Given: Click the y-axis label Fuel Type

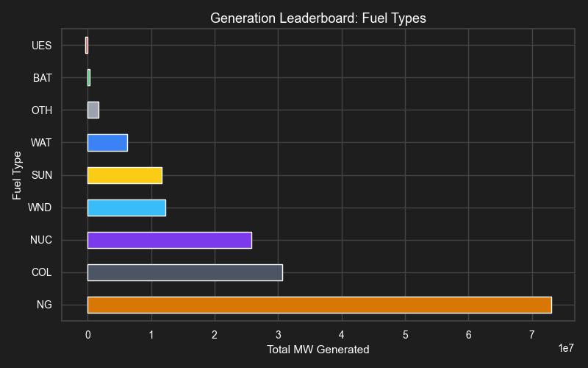Looking at the screenshot, I should [x=17, y=175].
